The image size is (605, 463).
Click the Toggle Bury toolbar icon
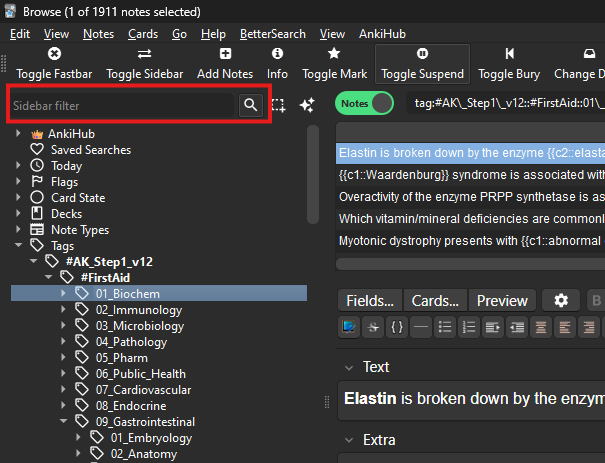point(510,53)
